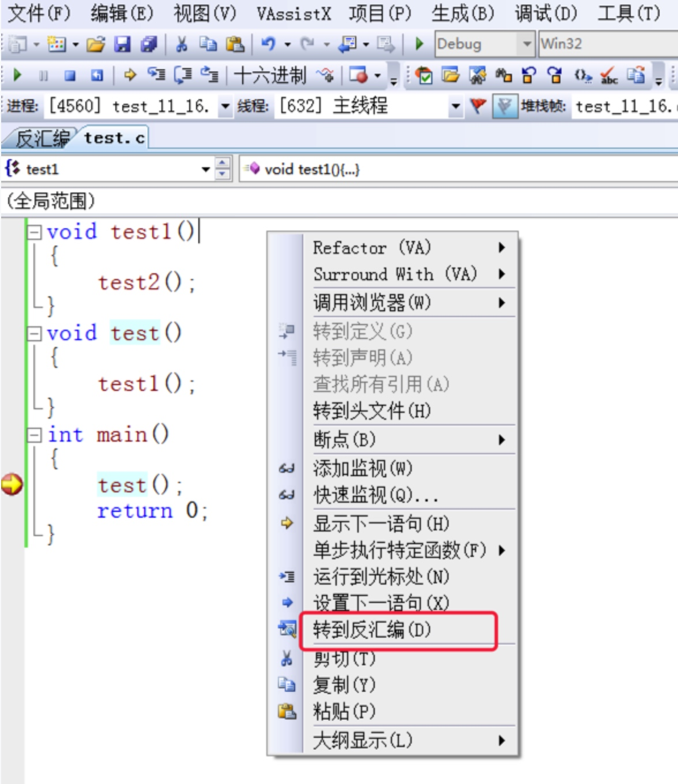This screenshot has width=678, height=784.
Task: Click the Win32 platform combo box
Action: 608,44
